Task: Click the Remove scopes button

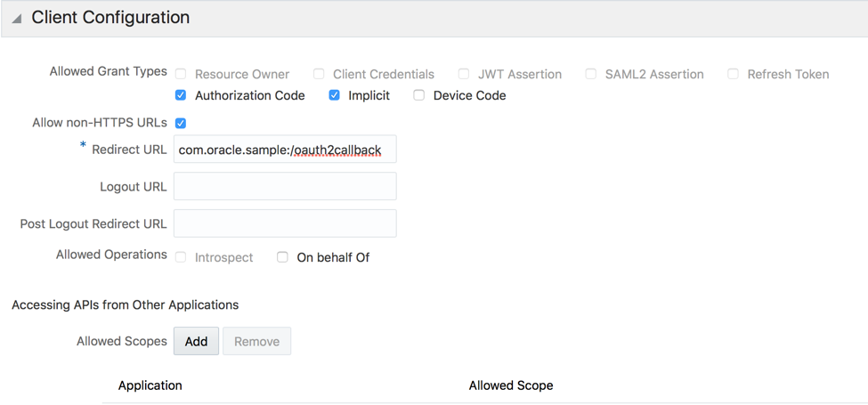Action: 256,342
